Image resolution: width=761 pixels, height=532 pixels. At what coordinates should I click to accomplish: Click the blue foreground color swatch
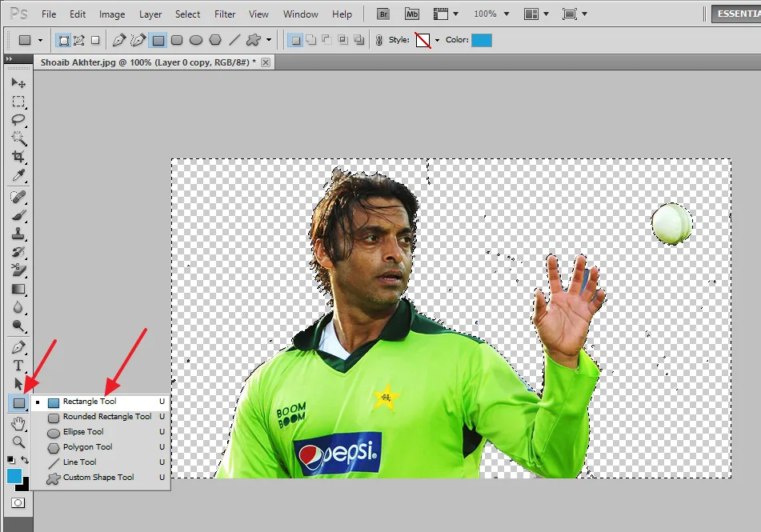14,476
